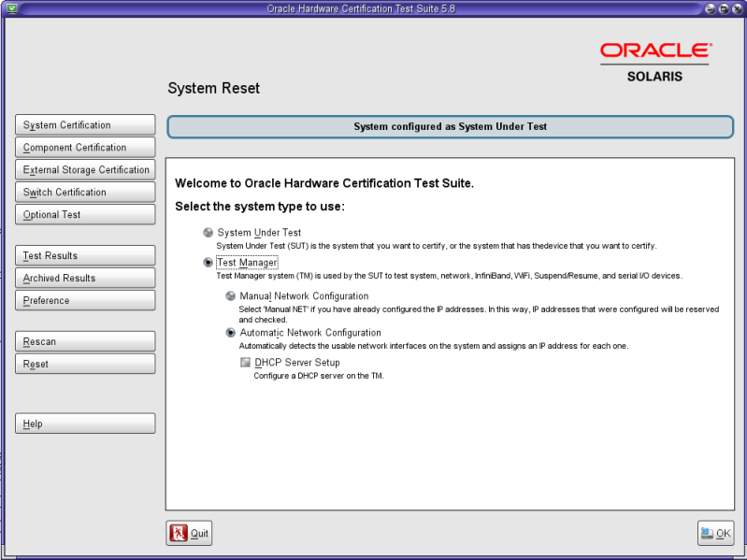Image resolution: width=747 pixels, height=560 pixels.
Task: Click the window menu icon in title bar
Action: pyautogui.click(x=12, y=8)
